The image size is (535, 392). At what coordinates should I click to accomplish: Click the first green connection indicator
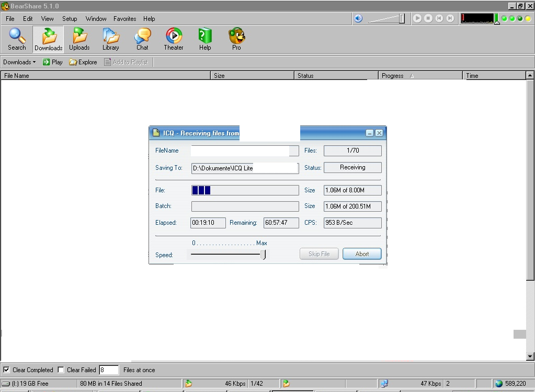(505, 19)
